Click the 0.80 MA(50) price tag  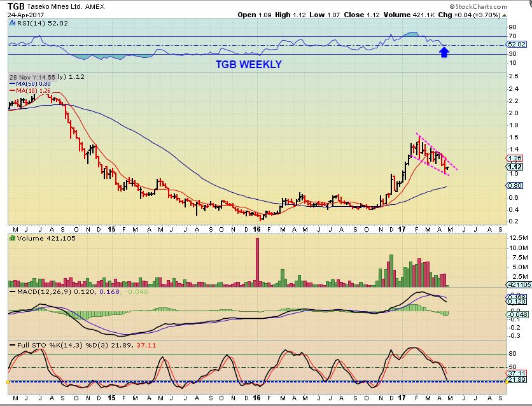(515, 186)
